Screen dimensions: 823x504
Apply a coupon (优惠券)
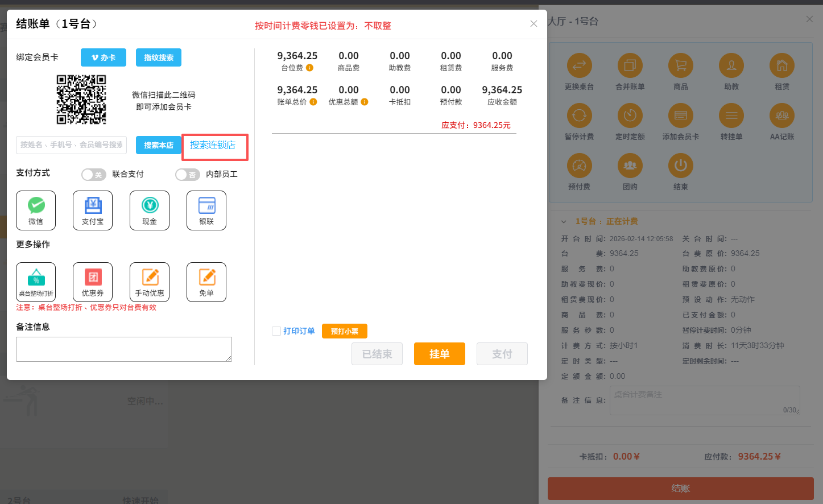pos(93,282)
